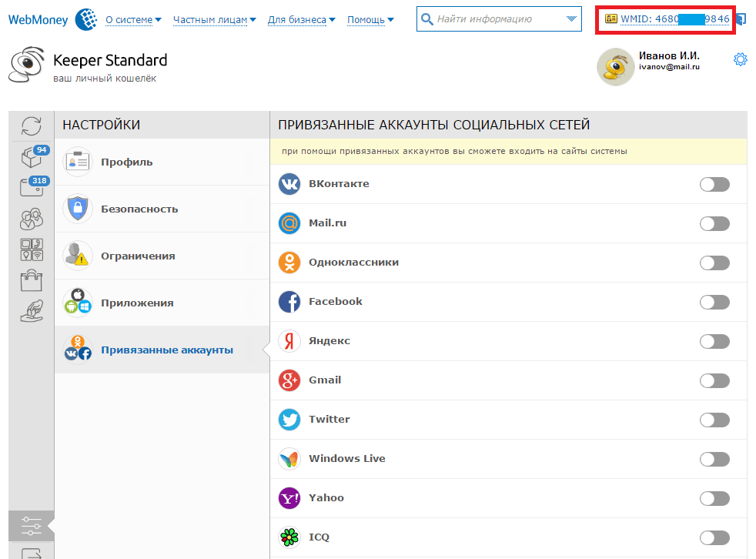Switch on the Facebook account toggle
Screen dimensions: 756x559
714,302
